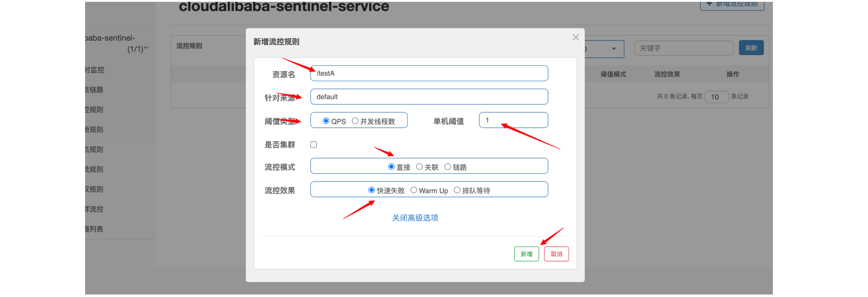Select the 排队等待 effect radio

tap(457, 190)
